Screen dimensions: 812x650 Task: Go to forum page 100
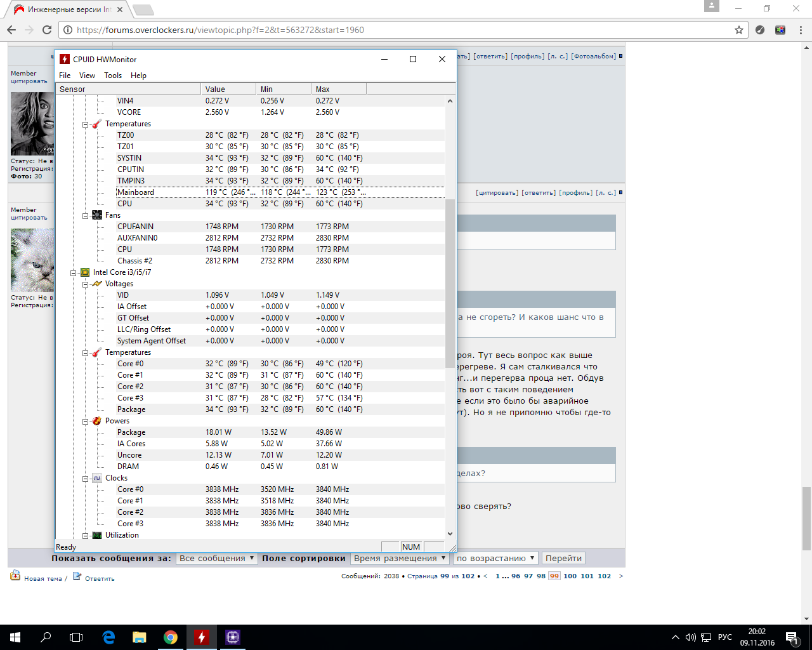click(x=570, y=576)
